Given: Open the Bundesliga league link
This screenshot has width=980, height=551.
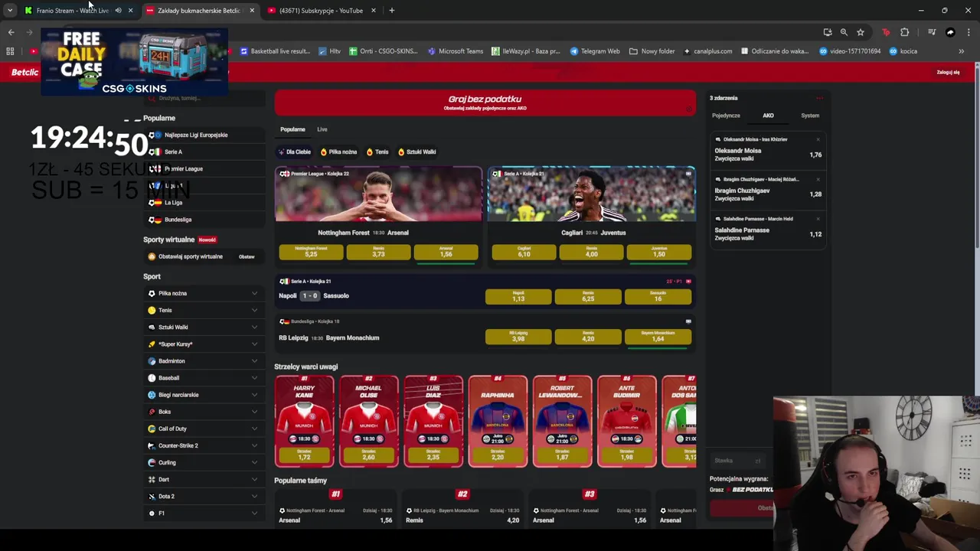Looking at the screenshot, I should pyautogui.click(x=178, y=220).
